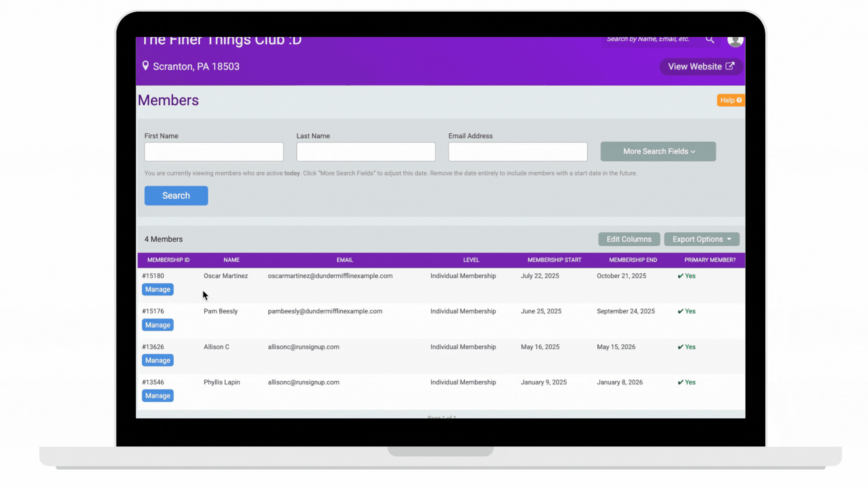
Task: Click the location pin icon near Scranton
Action: [146, 66]
